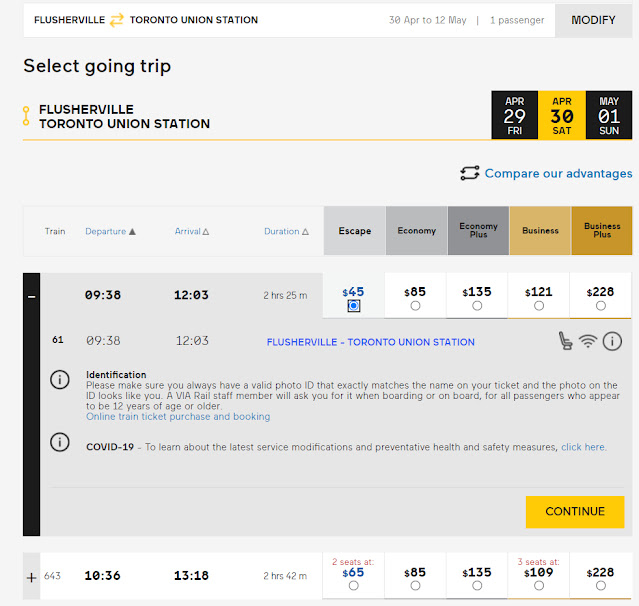Click the Business Plus gold class header
Image resolution: width=639 pixels, height=606 pixels.
coord(602,231)
